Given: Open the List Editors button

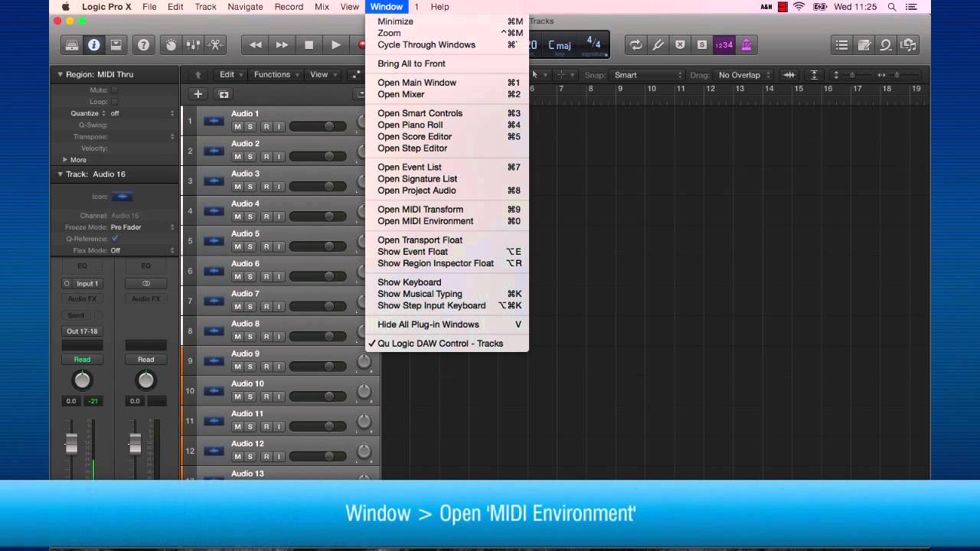Looking at the screenshot, I should click(x=841, y=45).
